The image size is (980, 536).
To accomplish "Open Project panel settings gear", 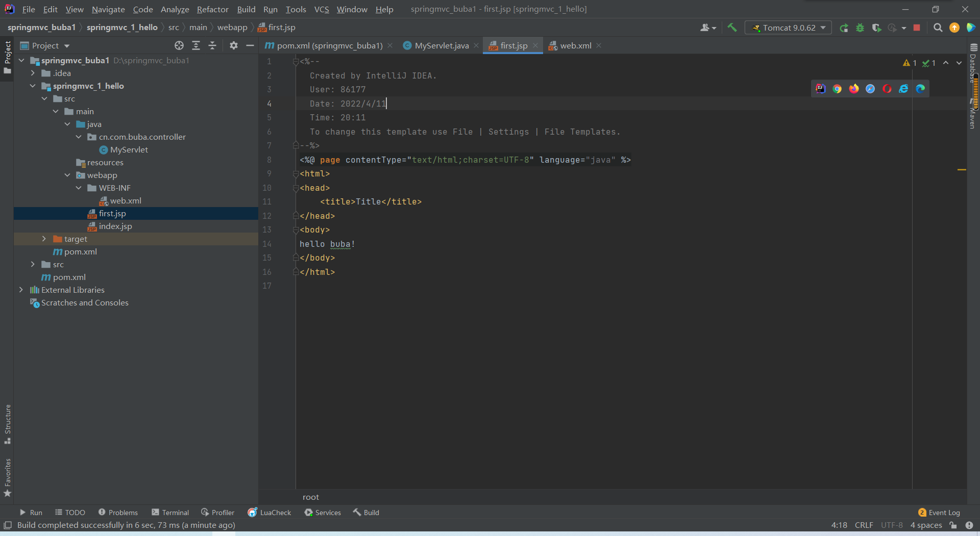I will 233,45.
